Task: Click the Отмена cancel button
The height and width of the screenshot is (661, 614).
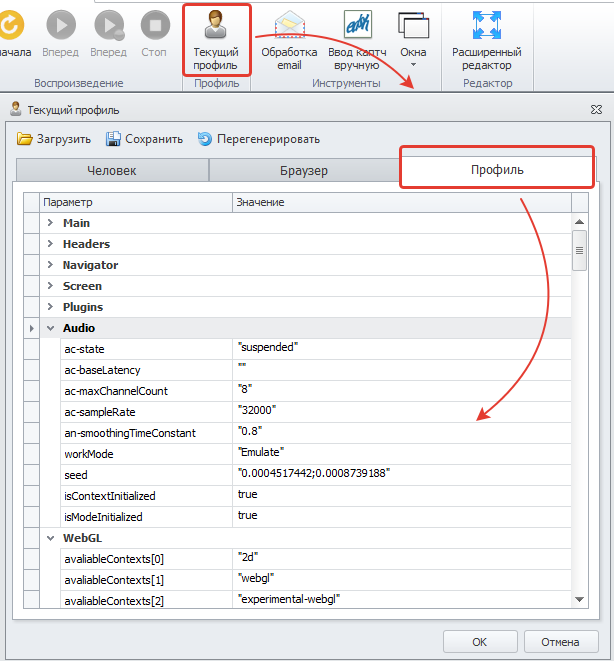Action: [561, 642]
